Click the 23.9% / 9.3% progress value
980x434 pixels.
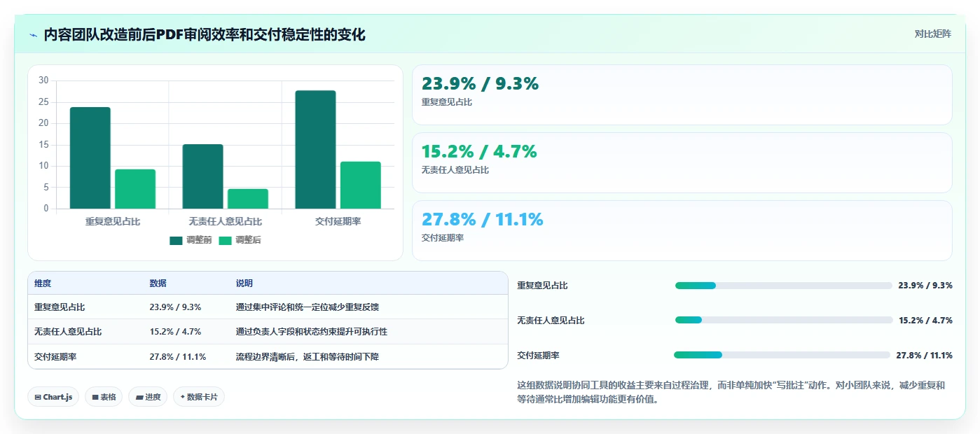click(925, 286)
